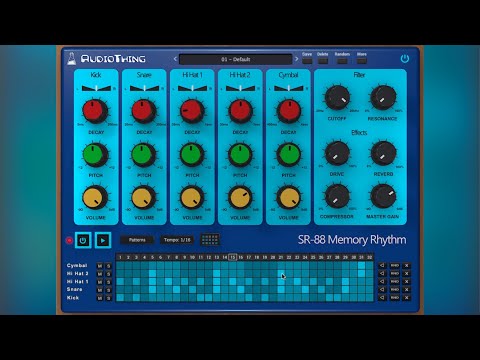Mute the Cymbal track
This screenshot has width=480, height=360.
point(100,266)
